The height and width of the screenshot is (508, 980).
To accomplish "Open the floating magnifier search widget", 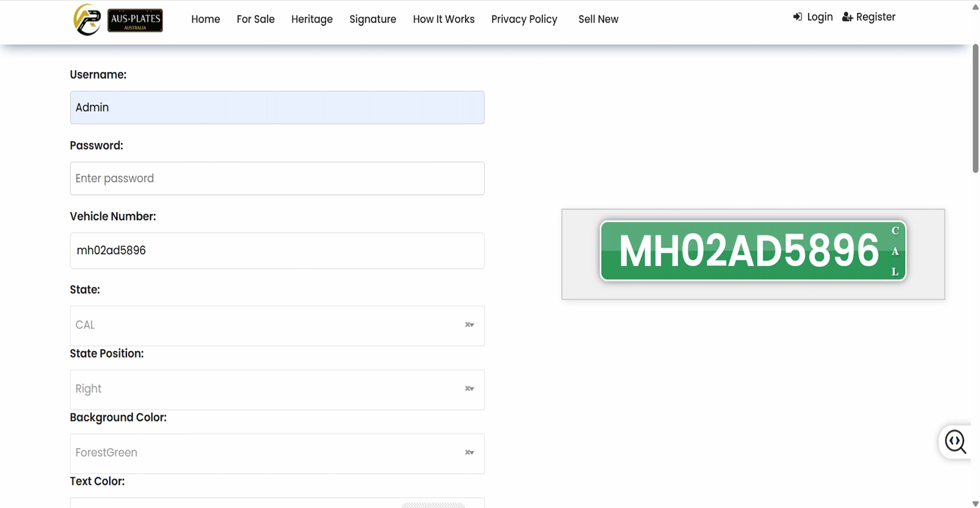I will (955, 441).
